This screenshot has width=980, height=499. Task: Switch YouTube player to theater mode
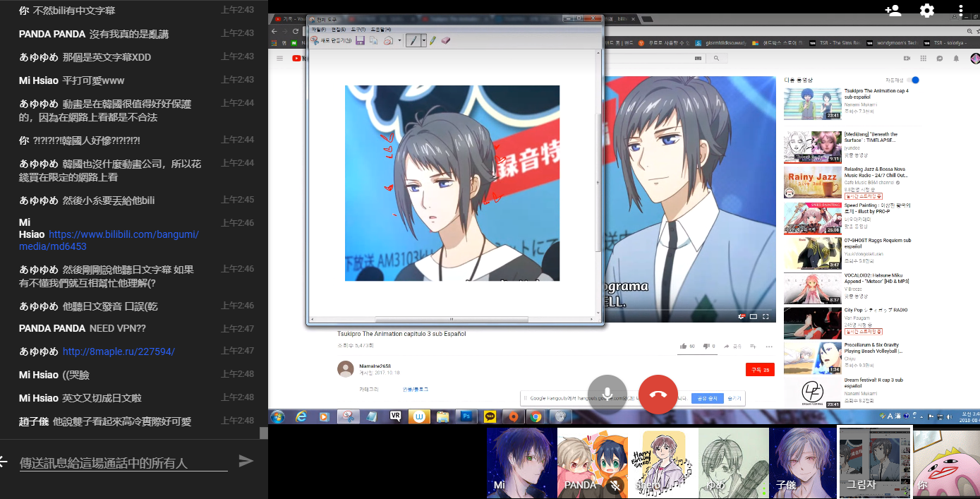click(x=754, y=316)
